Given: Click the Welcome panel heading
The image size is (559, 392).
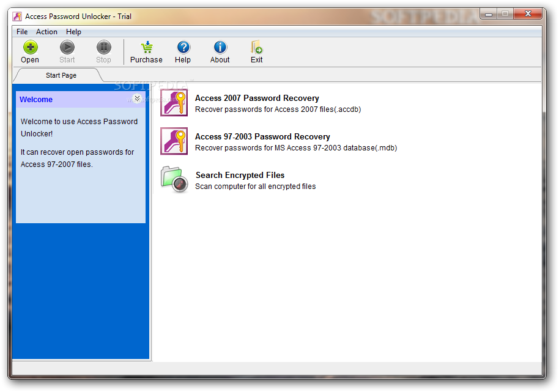Looking at the screenshot, I should [36, 100].
